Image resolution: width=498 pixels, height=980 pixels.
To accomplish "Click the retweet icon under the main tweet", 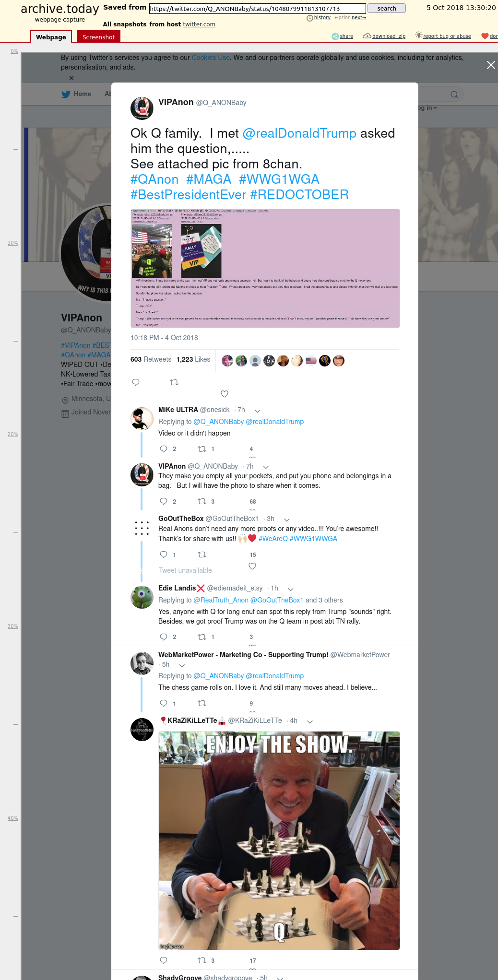I will (x=174, y=382).
